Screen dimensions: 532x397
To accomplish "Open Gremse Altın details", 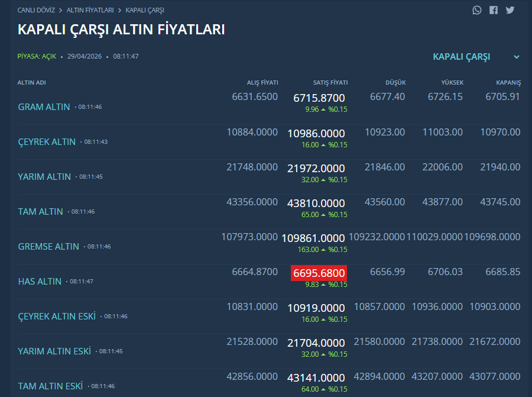I will (48, 247).
